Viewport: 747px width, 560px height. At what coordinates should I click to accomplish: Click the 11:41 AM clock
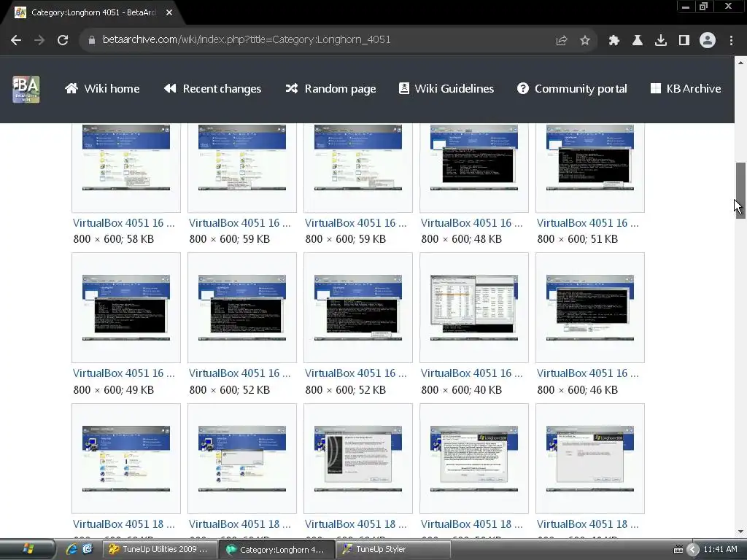[720, 549]
